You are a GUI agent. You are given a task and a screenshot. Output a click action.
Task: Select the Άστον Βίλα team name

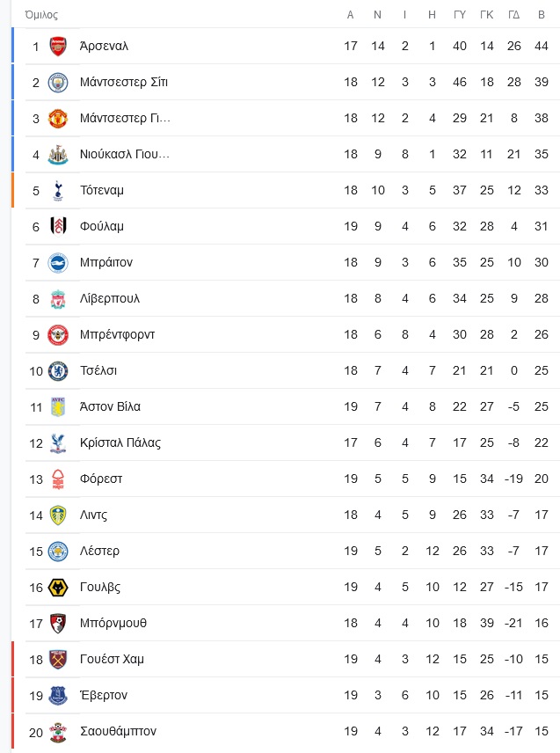tap(111, 406)
